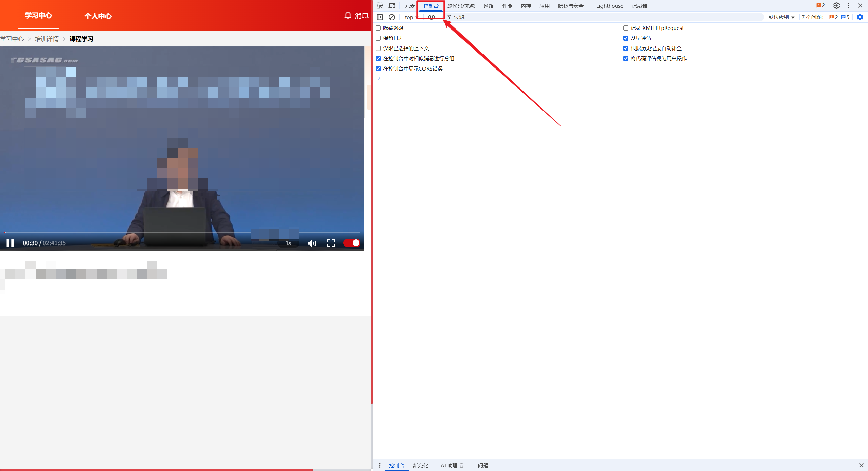
Task: Open the 1x playback speed selector
Action: (288, 243)
